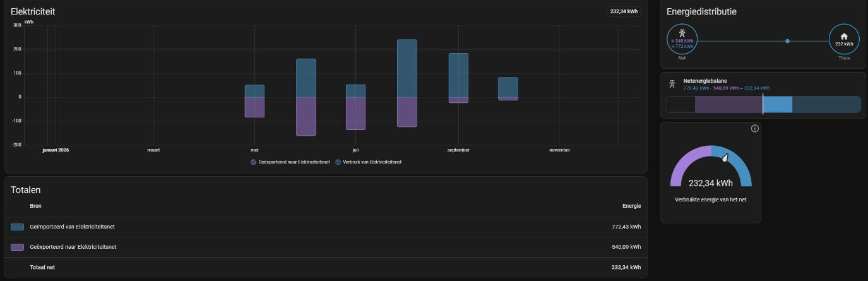Click the 'juli' axis label

tap(355, 150)
